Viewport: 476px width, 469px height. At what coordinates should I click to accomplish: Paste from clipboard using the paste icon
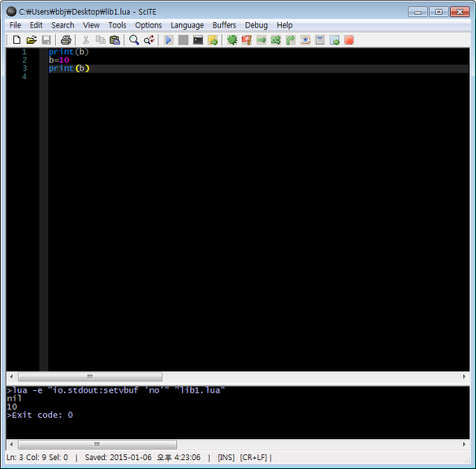115,40
